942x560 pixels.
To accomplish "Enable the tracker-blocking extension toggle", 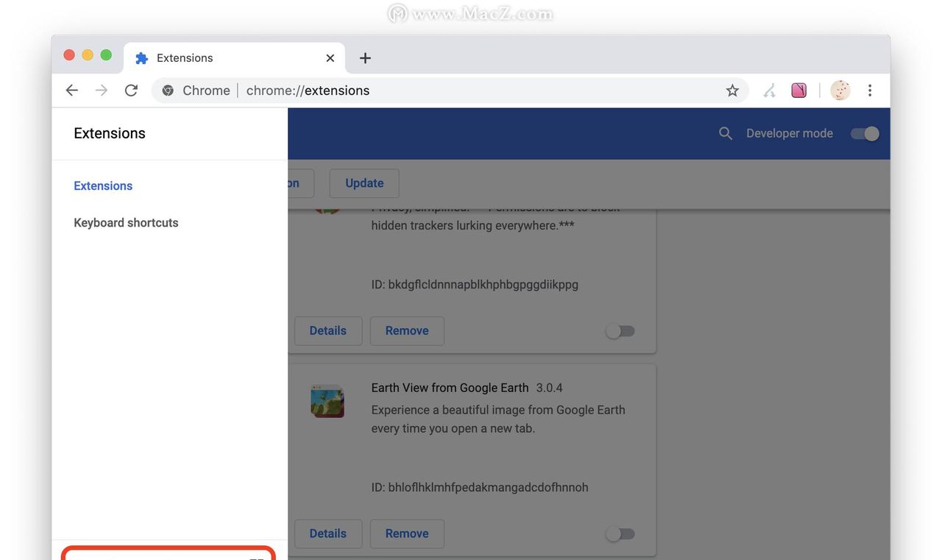I will [x=620, y=331].
